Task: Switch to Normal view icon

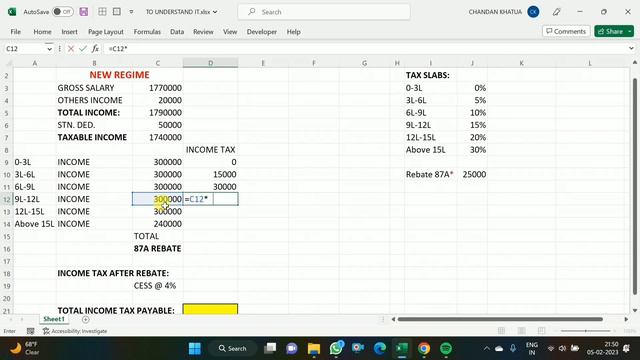Action: pos(501,331)
